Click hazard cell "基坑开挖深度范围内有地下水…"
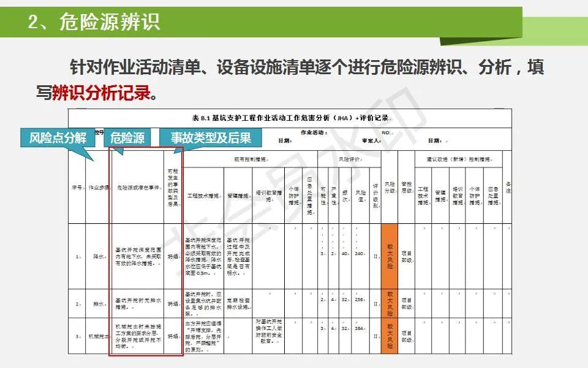This screenshot has width=588, height=368. 138,256
